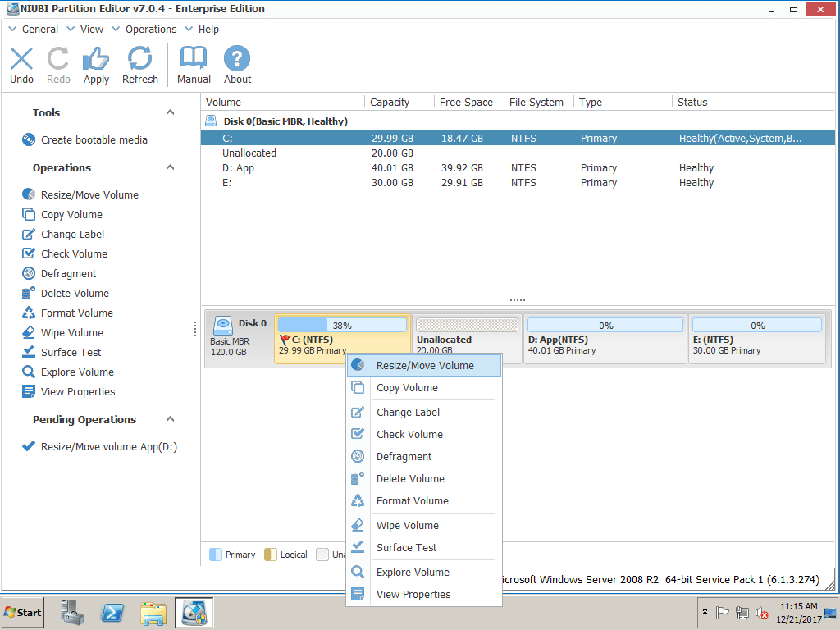The image size is (840, 630).
Task: Choose Check Volume from context menu
Action: click(x=424, y=435)
